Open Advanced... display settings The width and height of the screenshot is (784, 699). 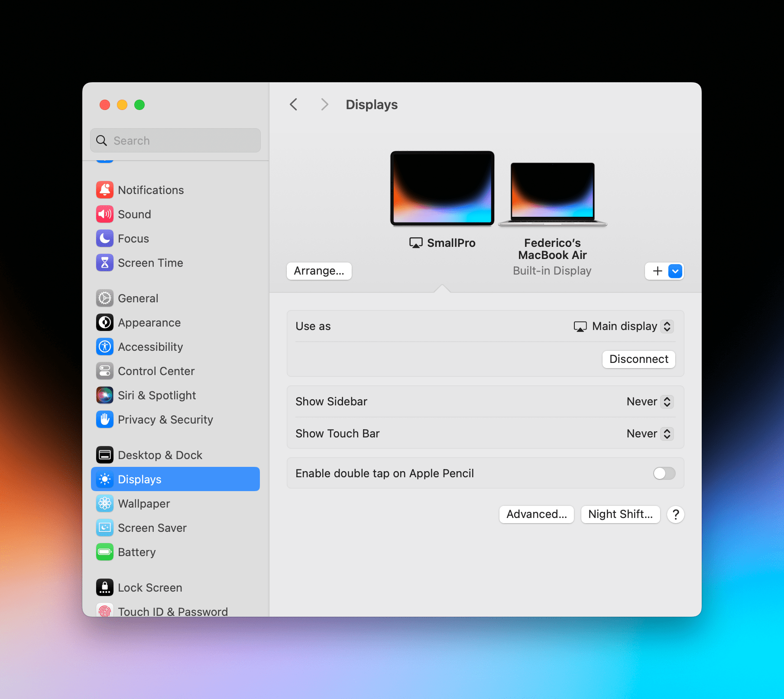pyautogui.click(x=537, y=515)
